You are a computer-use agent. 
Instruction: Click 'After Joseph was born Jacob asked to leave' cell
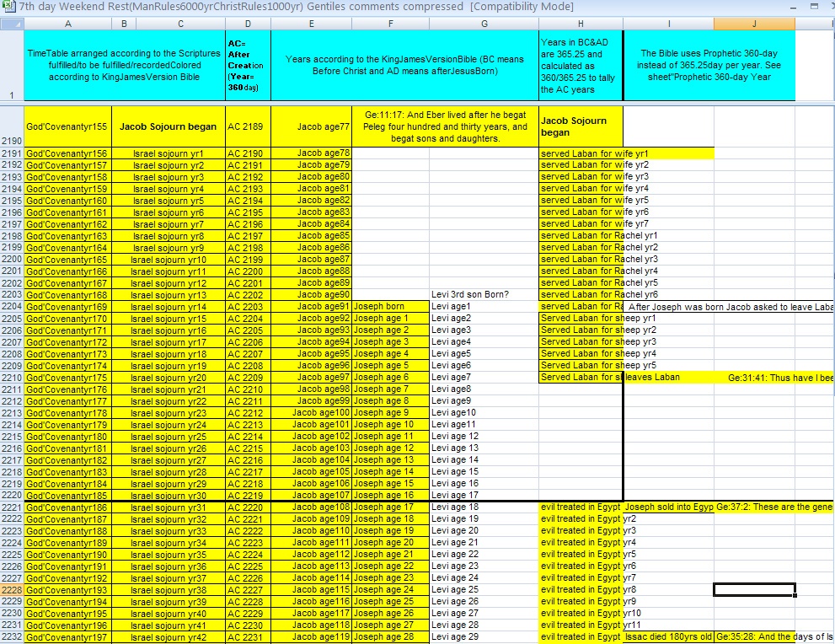[x=729, y=307]
